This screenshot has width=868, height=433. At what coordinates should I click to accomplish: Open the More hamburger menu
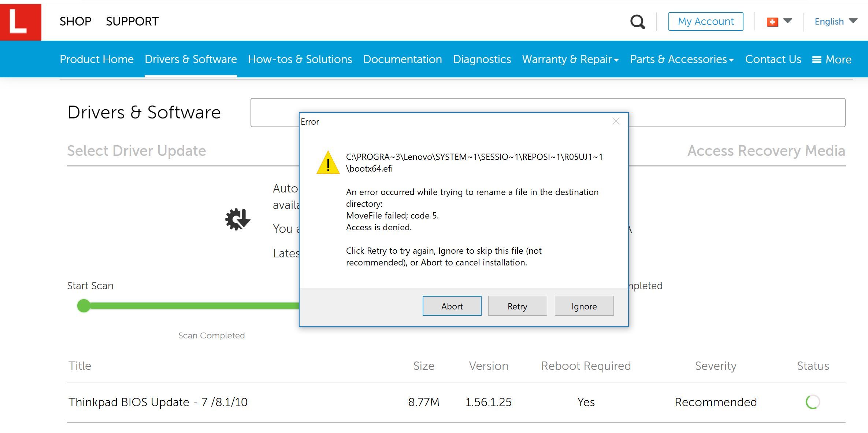tap(832, 59)
